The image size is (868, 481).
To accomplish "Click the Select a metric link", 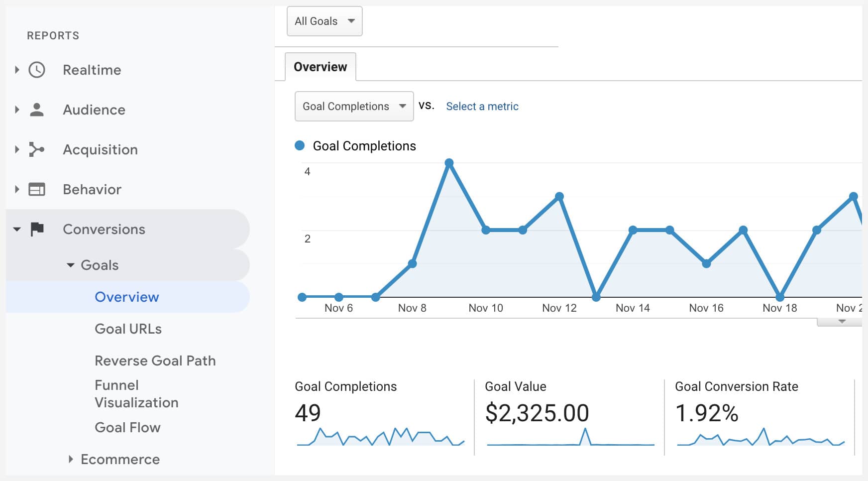I will tap(482, 106).
